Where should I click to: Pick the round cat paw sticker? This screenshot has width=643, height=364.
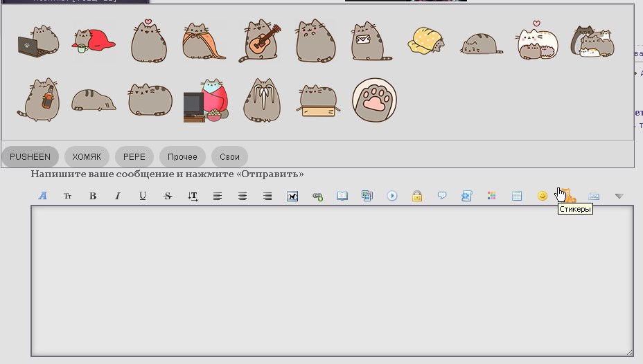374,100
